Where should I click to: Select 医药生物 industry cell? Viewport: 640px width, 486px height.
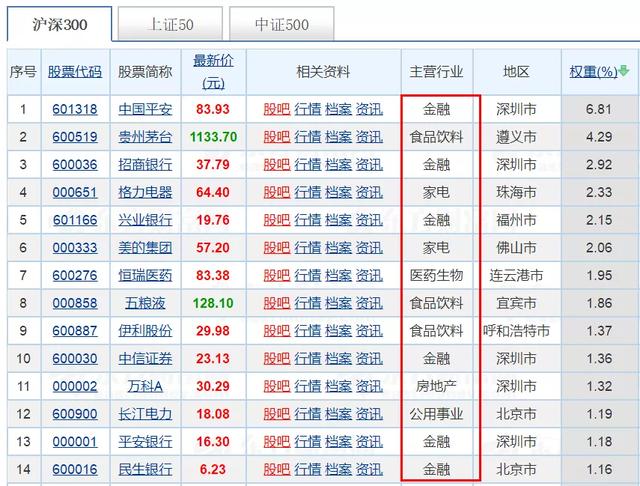point(436,275)
